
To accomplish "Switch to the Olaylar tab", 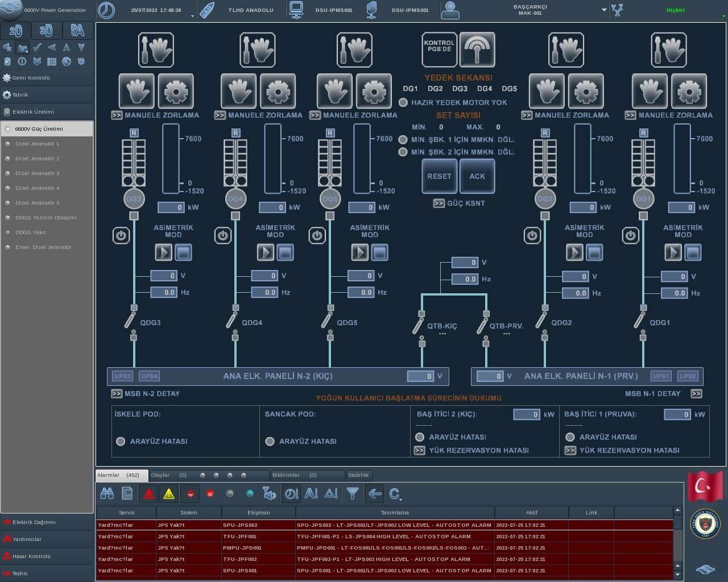I will [160, 475].
